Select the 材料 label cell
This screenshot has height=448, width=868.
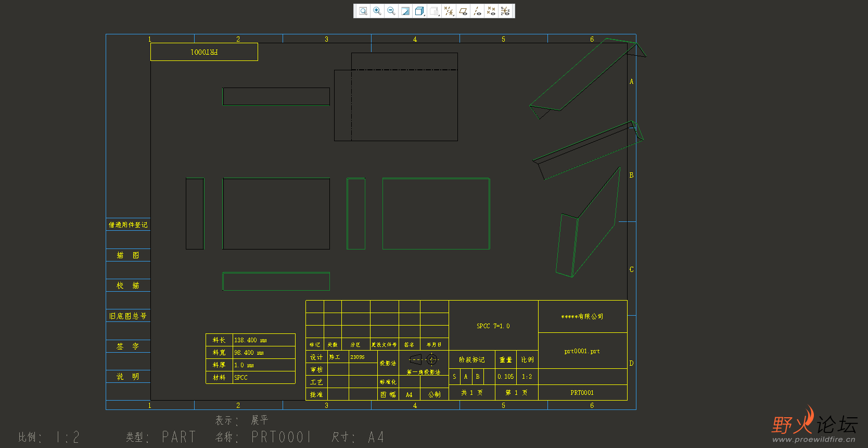tap(219, 378)
